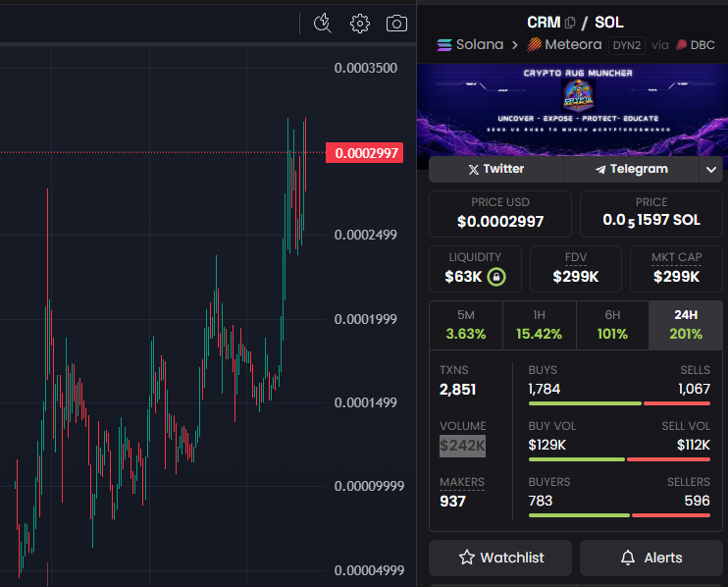Click the DBC label link
Image resolution: width=728 pixels, height=587 pixels.
(702, 45)
